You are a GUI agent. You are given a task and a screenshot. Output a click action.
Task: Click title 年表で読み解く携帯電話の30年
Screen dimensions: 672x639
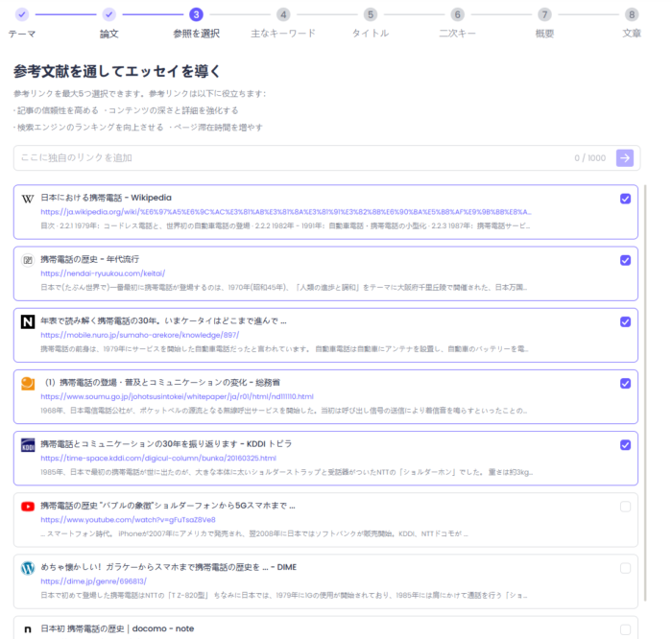click(163, 320)
